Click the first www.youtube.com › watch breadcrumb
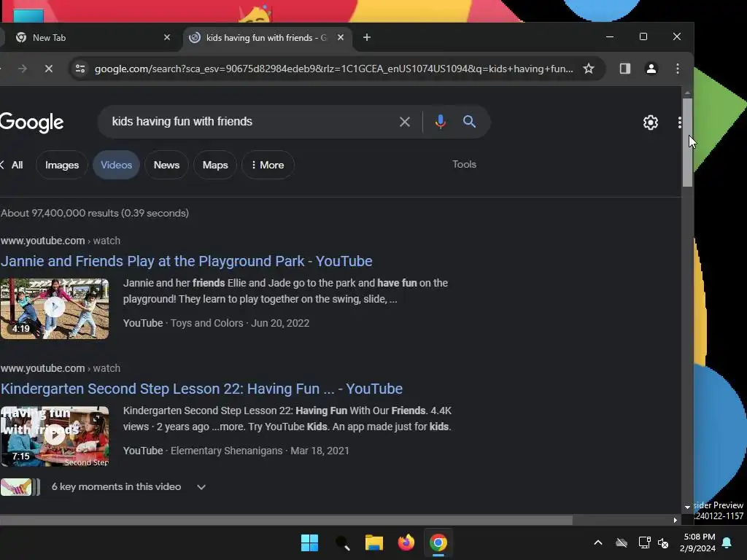The height and width of the screenshot is (560, 747). [61, 241]
